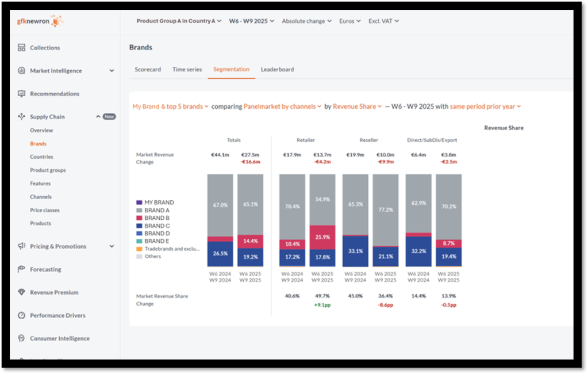Open the Excl. VAT dropdown
The width and height of the screenshot is (588, 374).
pyautogui.click(x=383, y=21)
